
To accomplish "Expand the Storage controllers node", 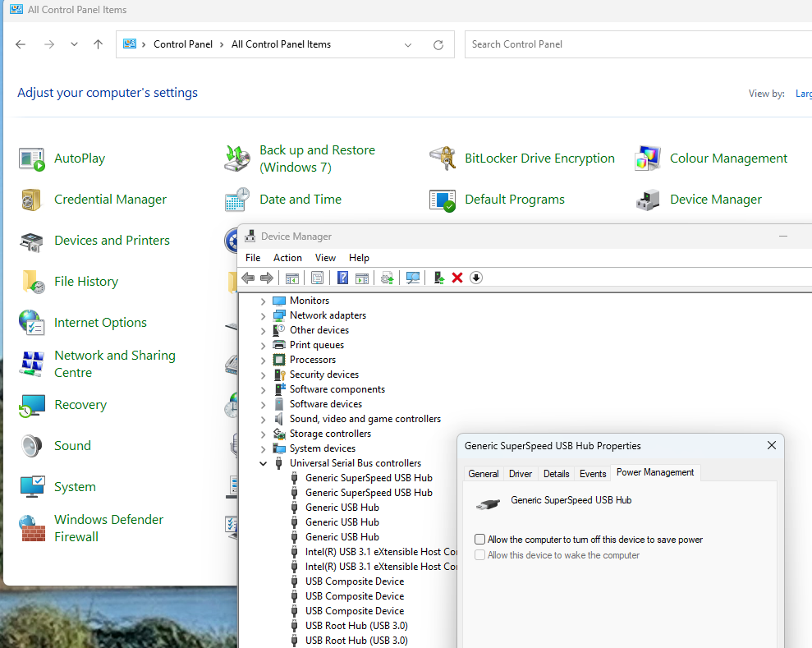I will tap(263, 434).
